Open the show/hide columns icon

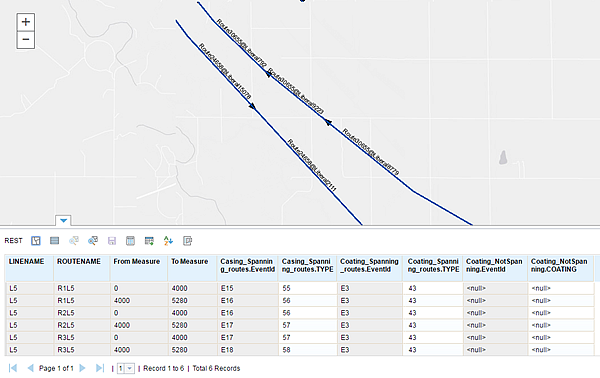130,241
